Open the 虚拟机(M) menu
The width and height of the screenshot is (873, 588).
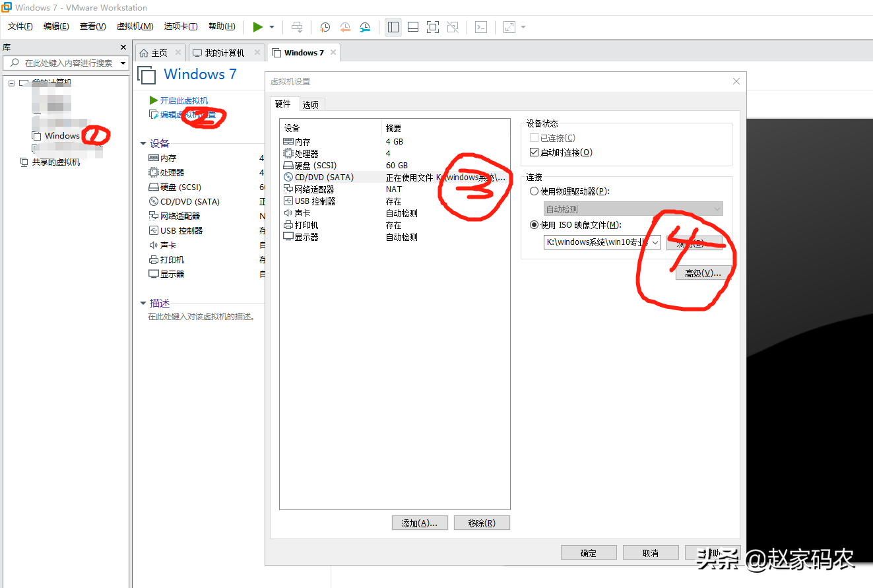[x=135, y=26]
